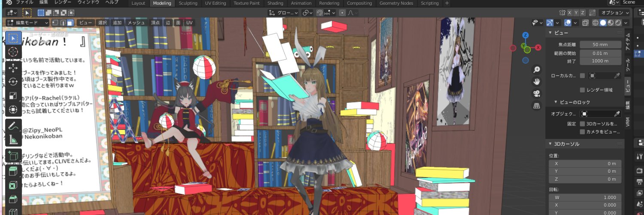
Task: Select the Bevel tool
Action: click(13, 200)
